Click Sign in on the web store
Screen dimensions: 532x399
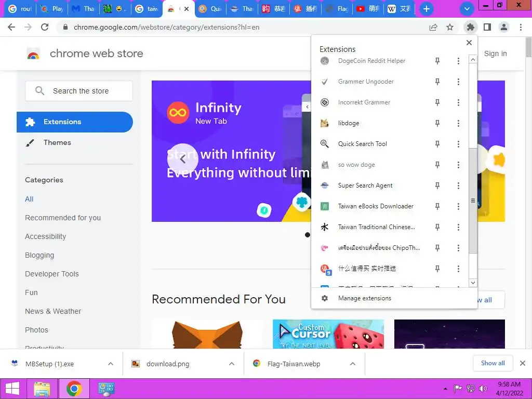point(495,54)
